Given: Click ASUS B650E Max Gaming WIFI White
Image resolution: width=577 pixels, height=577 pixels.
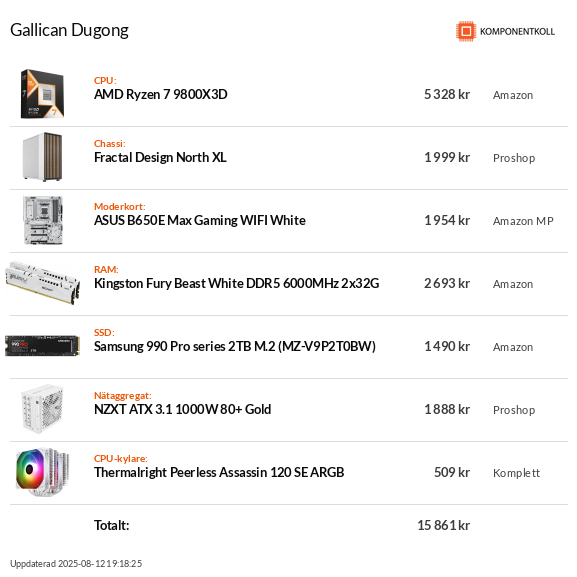Looking at the screenshot, I should point(200,220).
